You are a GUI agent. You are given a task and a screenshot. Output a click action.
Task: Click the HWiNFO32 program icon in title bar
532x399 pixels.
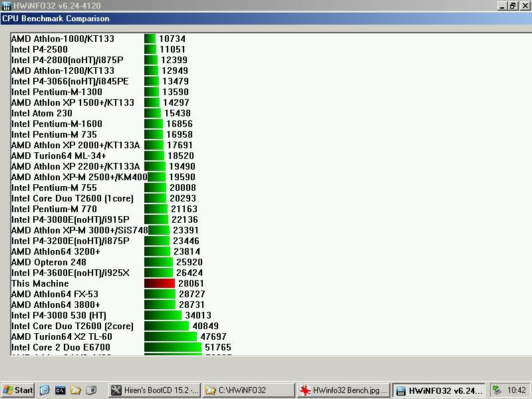6,5
